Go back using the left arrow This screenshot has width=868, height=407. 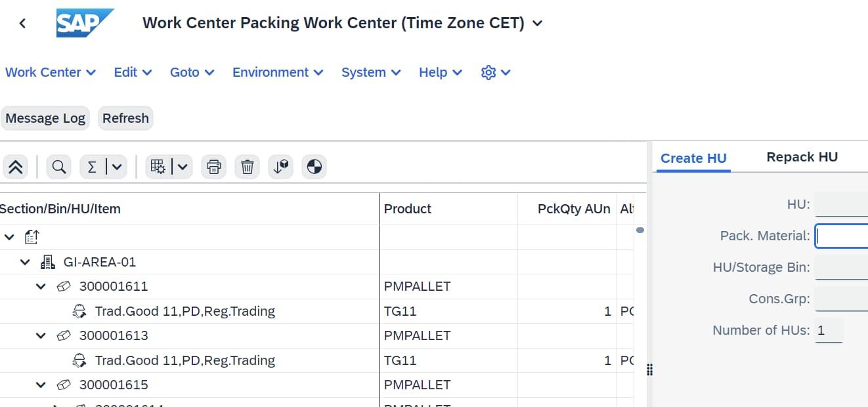(23, 24)
